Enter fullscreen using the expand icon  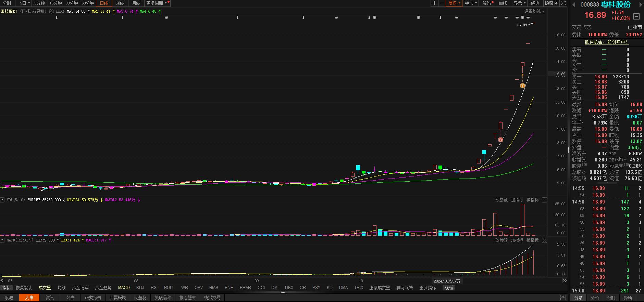[563, 3]
